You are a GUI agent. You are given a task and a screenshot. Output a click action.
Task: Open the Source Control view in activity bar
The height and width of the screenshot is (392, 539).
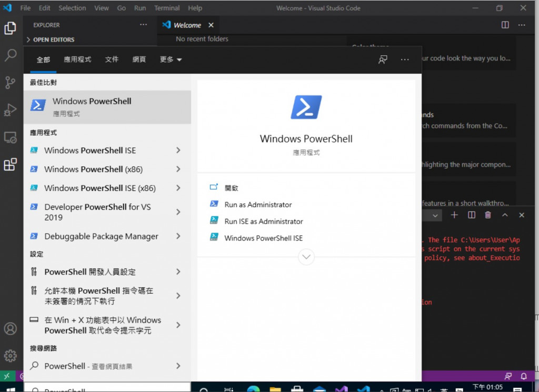11,83
